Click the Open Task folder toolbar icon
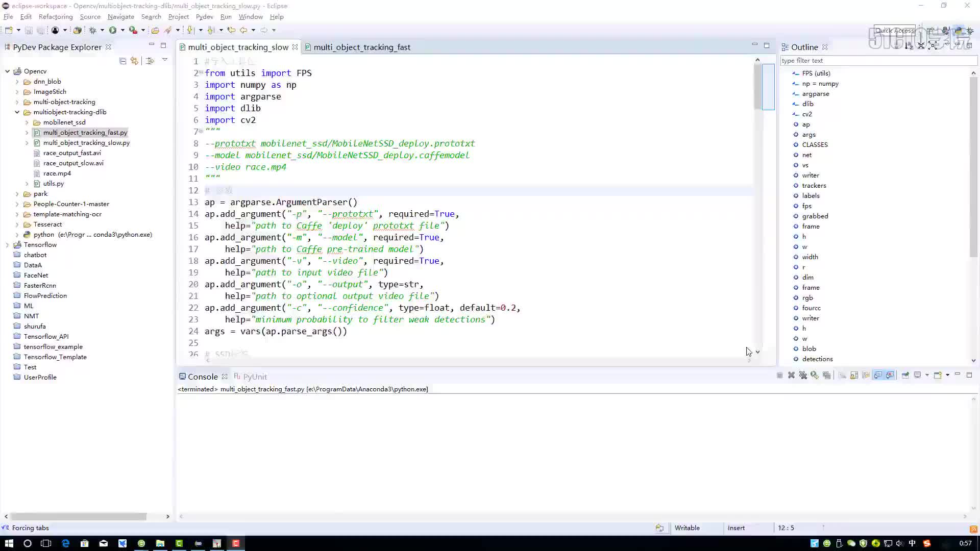 155,30
